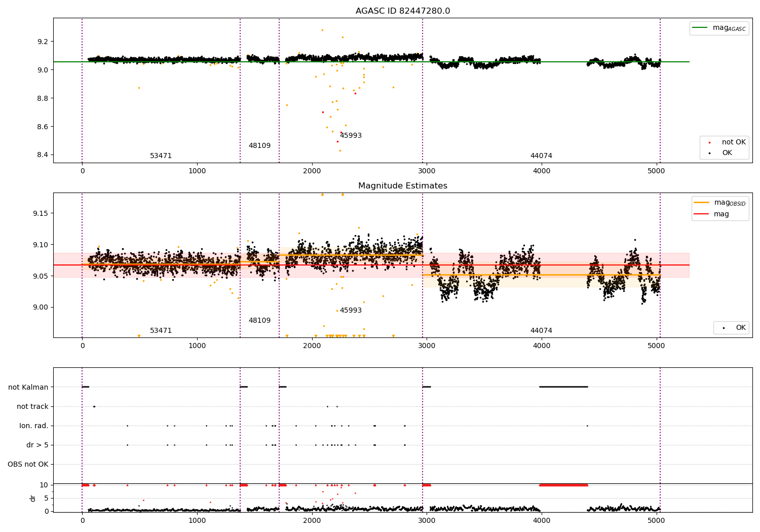Screen dimensions: 760x532
Task: Click the 'not Kalman' axis label
Action: (28, 387)
